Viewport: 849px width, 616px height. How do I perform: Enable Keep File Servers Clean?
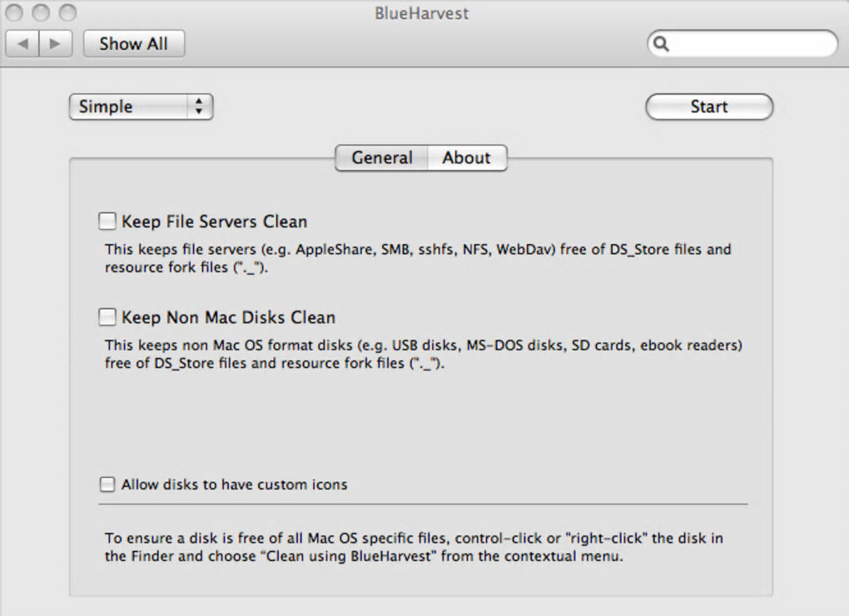(107, 221)
